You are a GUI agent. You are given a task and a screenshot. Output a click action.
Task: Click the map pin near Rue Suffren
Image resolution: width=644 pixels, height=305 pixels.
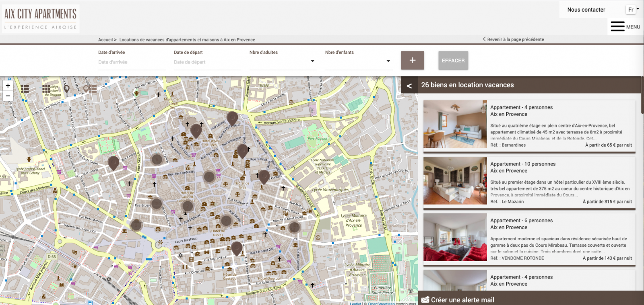pos(242,151)
